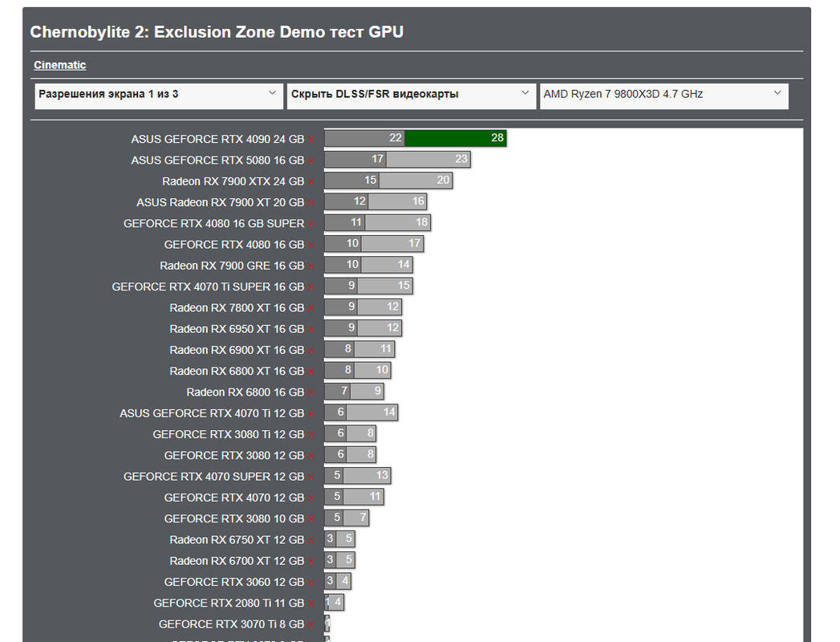Viewport: 840px width, 642px height.
Task: Remove Radeon RX 6900 XT 16 GB via red X
Action: point(311,351)
